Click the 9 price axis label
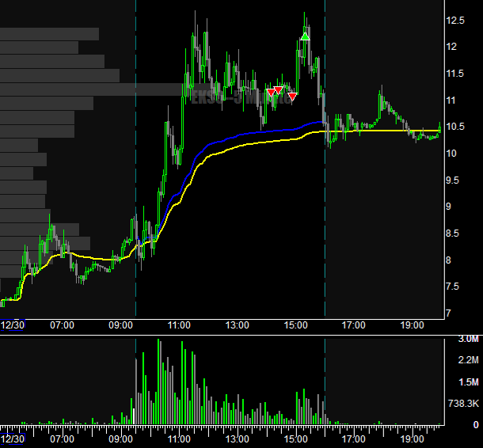Viewport: 483px width, 448px height. coord(448,207)
